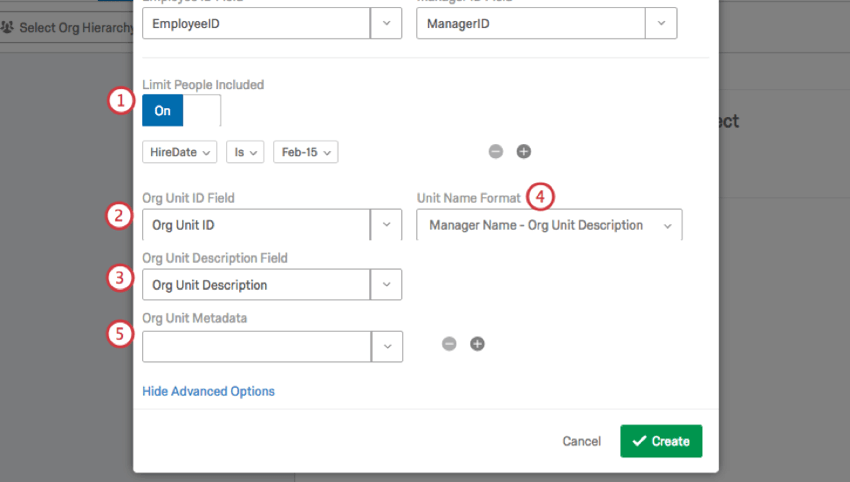850x482 pixels.
Task: Click the green Create button
Action: (661, 441)
